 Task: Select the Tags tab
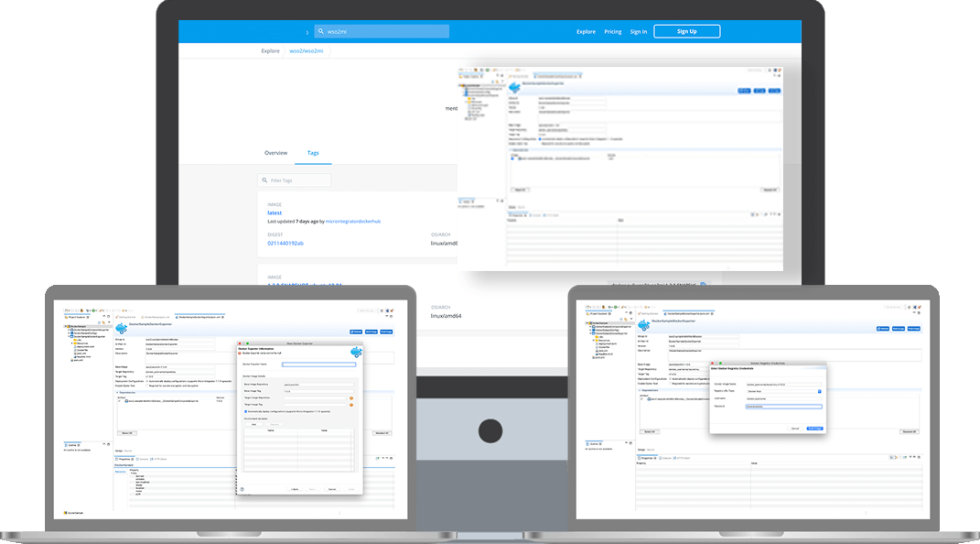tap(313, 153)
